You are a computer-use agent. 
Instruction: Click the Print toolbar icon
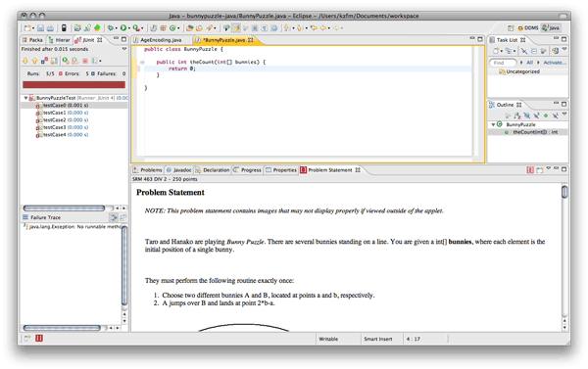(x=50, y=28)
